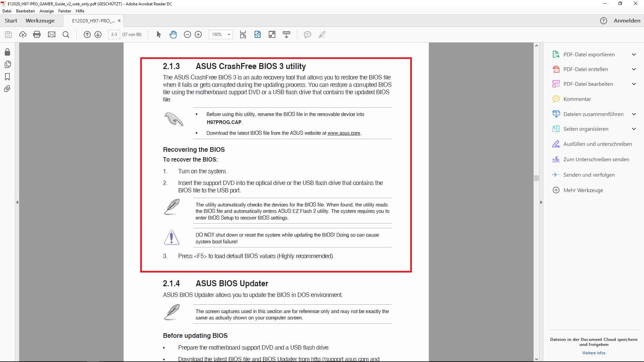Open the attachments paperclip panel
Screen dimensions: 644x362
(7, 89)
